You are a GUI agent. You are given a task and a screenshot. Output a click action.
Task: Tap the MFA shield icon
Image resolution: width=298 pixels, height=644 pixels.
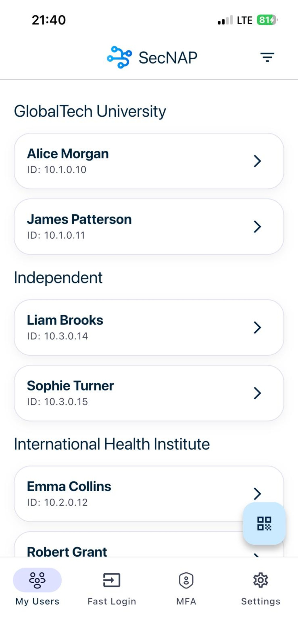tap(186, 580)
